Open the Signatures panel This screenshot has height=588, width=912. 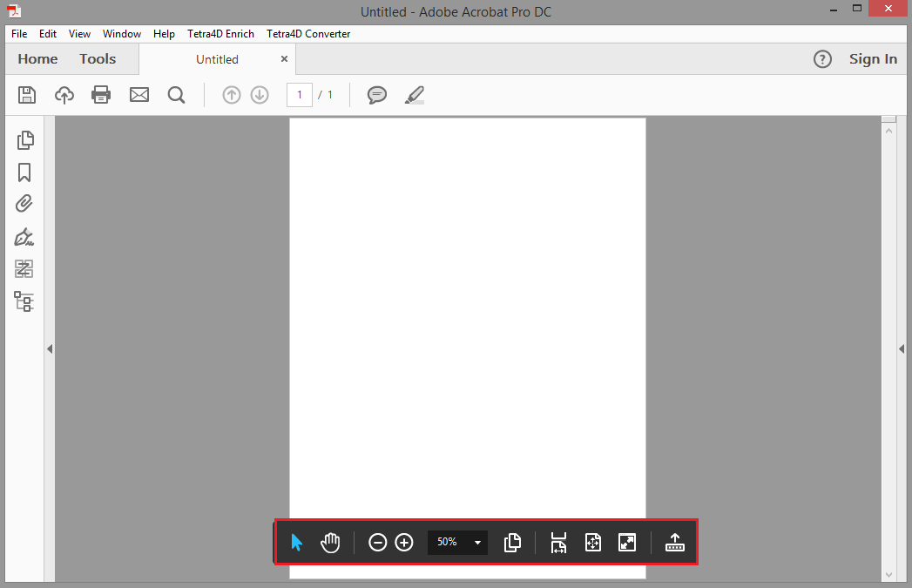pos(24,237)
